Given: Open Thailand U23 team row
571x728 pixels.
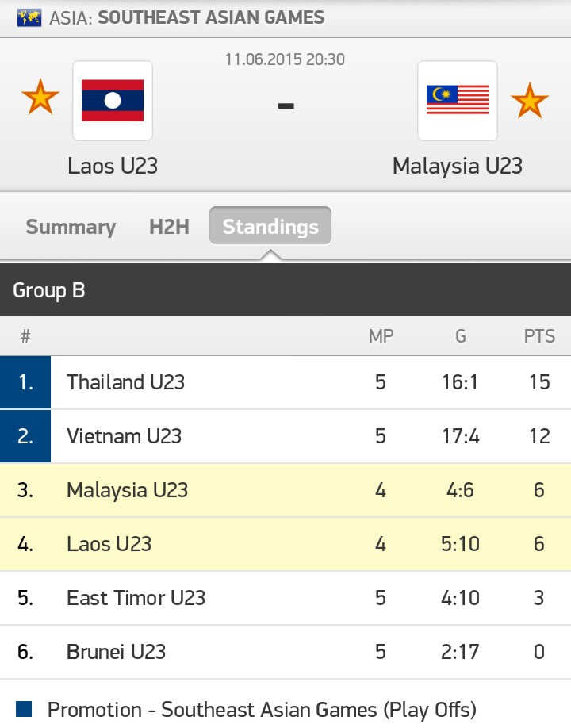Looking at the screenshot, I should click(126, 382).
